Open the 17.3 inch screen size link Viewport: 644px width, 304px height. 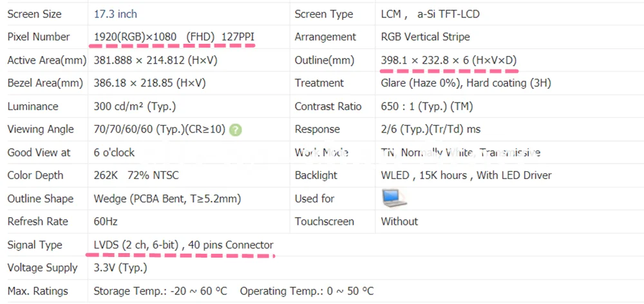[x=115, y=14]
